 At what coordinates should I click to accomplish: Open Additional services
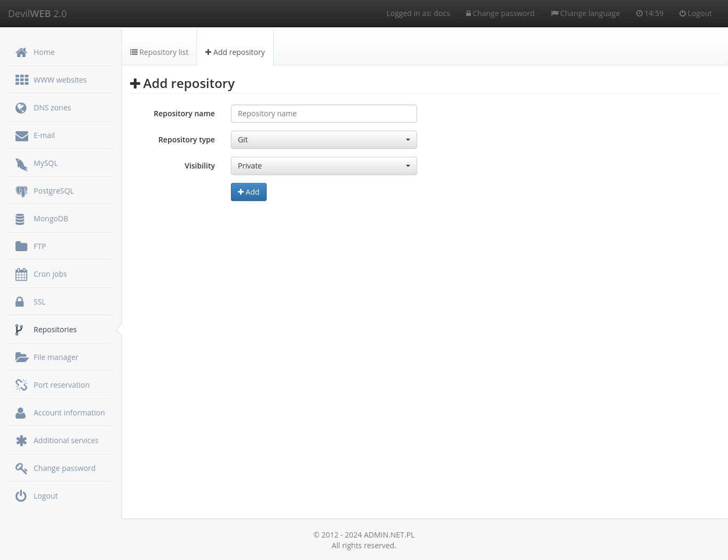pos(66,440)
